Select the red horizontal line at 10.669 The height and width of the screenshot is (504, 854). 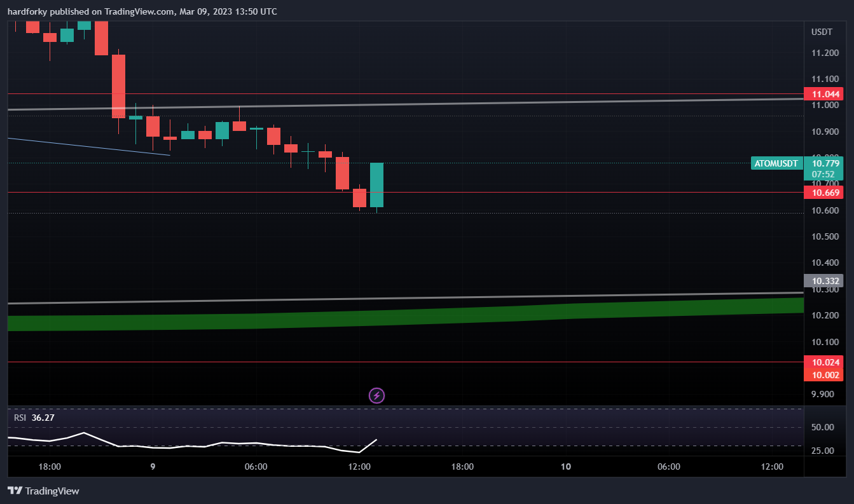(x=406, y=192)
